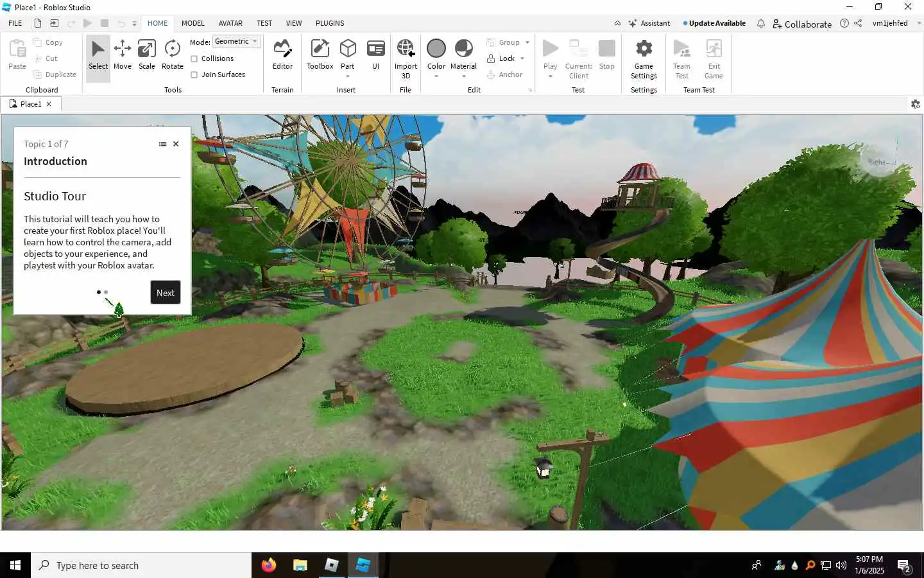
Task: Switch to the TEST tab
Action: click(x=264, y=23)
